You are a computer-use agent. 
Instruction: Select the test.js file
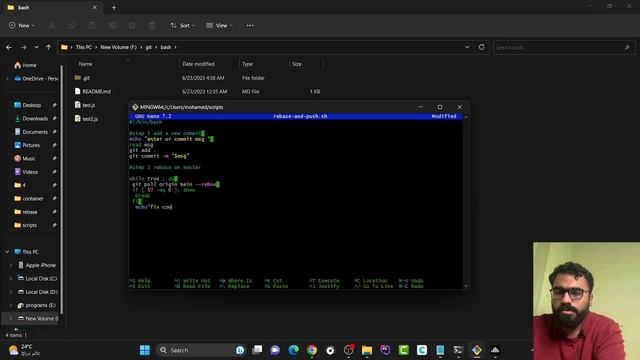(x=85, y=105)
